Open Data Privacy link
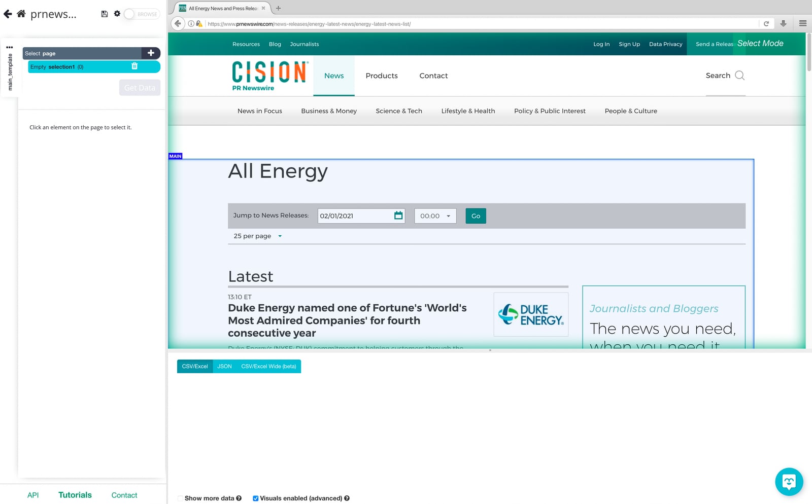The image size is (812, 504). coord(666,44)
